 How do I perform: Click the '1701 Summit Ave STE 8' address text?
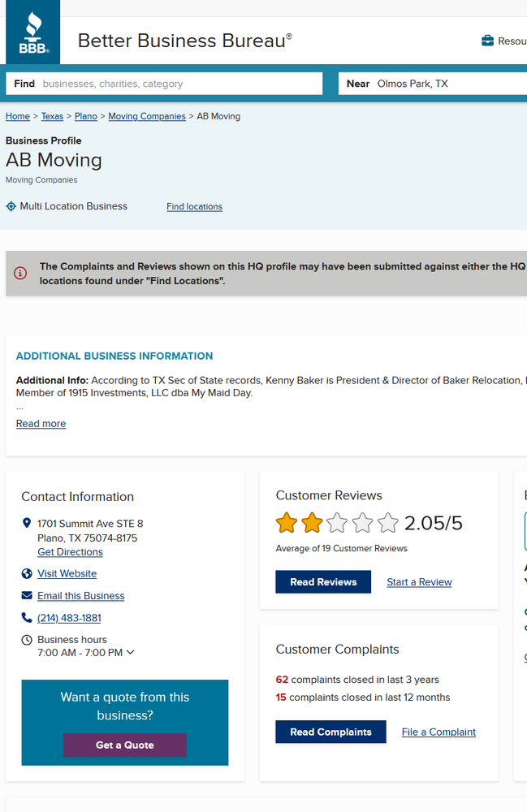click(90, 524)
